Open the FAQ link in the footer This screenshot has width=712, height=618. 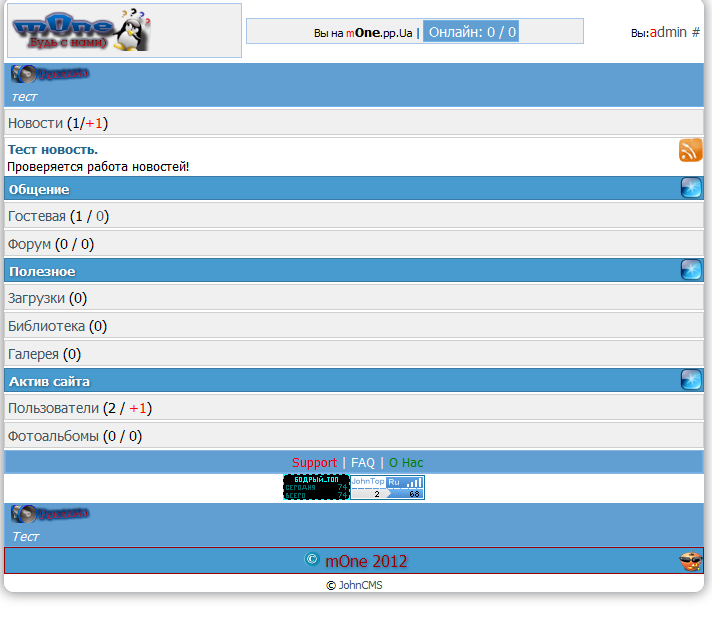pyautogui.click(x=362, y=463)
